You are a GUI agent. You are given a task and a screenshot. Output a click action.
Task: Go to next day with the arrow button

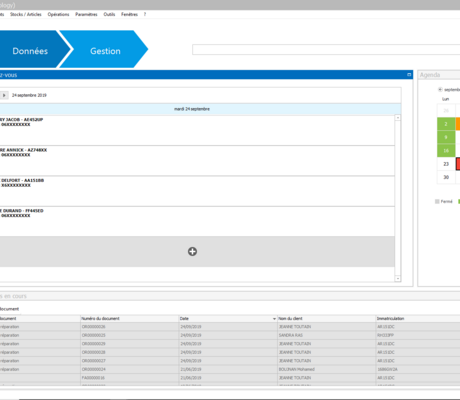[x=4, y=95]
